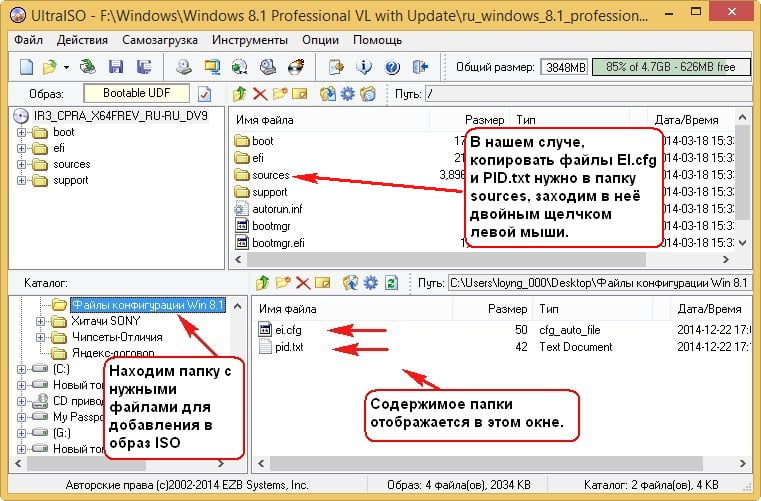The height and width of the screenshot is (501, 761).
Task: Click the gear settings icon in upper pane toolbar
Action: click(348, 93)
